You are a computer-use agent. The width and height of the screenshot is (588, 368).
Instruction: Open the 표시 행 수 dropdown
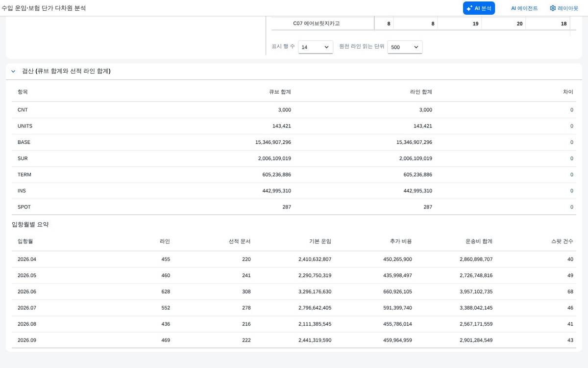click(316, 47)
